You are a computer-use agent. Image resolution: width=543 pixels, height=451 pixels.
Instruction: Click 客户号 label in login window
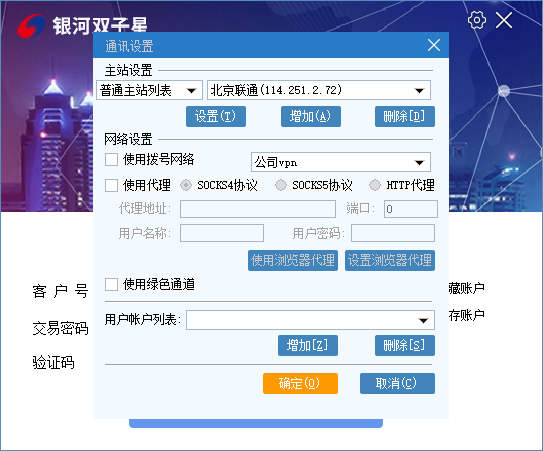61,291
